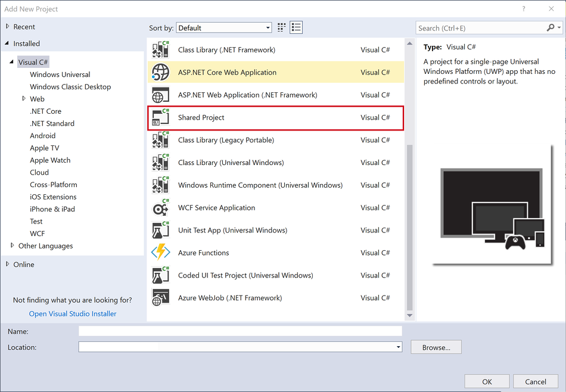Select the WCF category
The width and height of the screenshot is (566, 392).
[37, 234]
